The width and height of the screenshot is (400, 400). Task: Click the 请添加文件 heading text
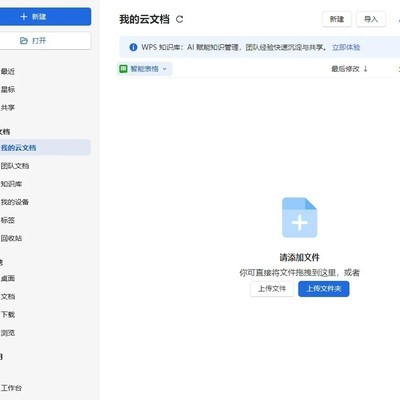299,257
